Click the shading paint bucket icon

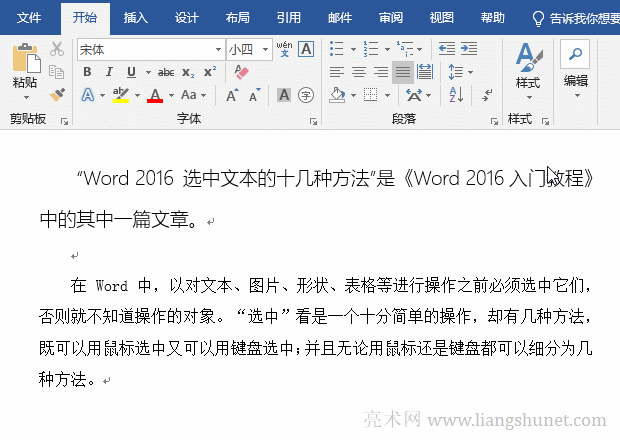point(337,95)
